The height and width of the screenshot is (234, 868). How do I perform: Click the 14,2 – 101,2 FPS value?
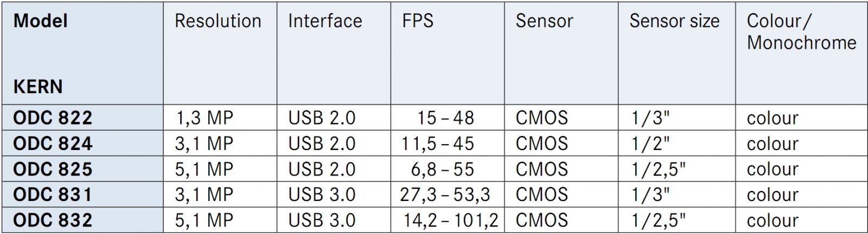click(450, 220)
